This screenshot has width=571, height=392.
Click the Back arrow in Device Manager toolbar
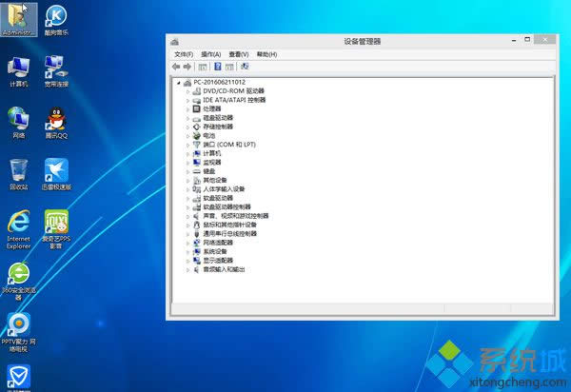[176, 67]
